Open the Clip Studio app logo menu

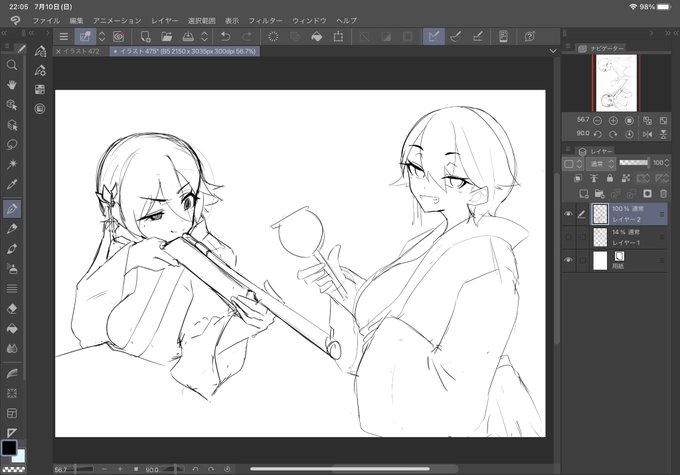pos(15,20)
